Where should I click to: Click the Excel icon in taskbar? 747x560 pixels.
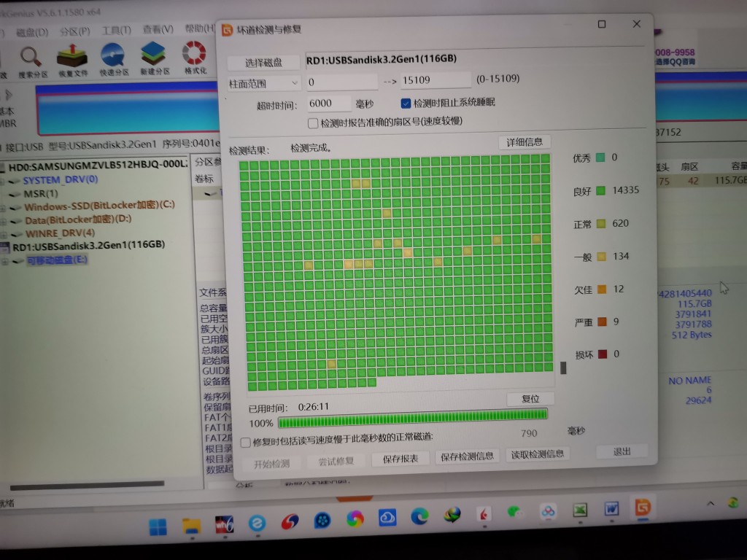(580, 510)
